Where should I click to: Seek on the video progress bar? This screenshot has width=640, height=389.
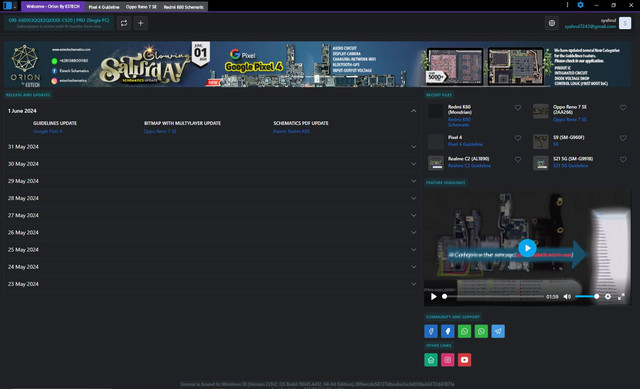click(493, 297)
